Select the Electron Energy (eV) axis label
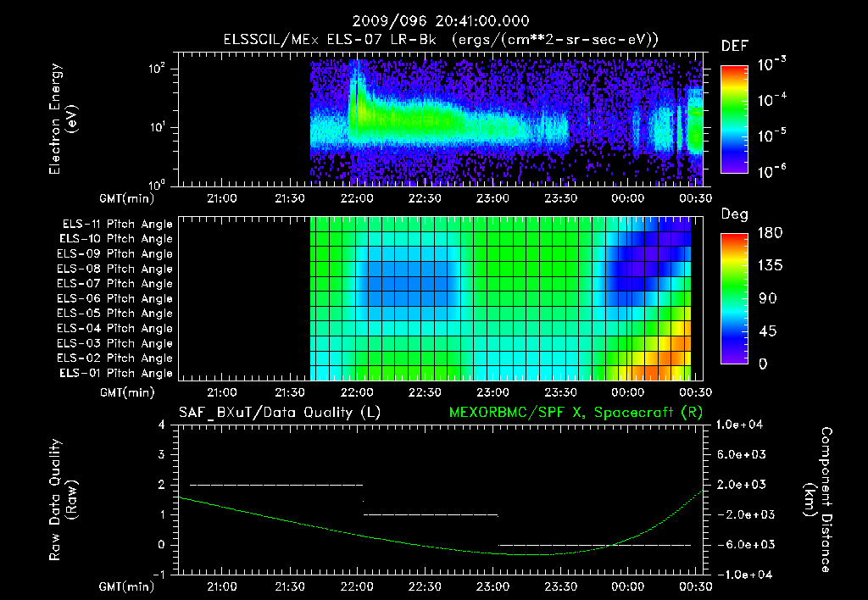 click(62, 119)
